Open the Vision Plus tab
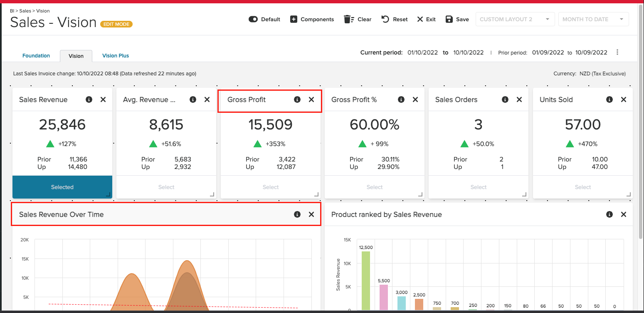Screen dimensions: 644x313 coord(115,55)
